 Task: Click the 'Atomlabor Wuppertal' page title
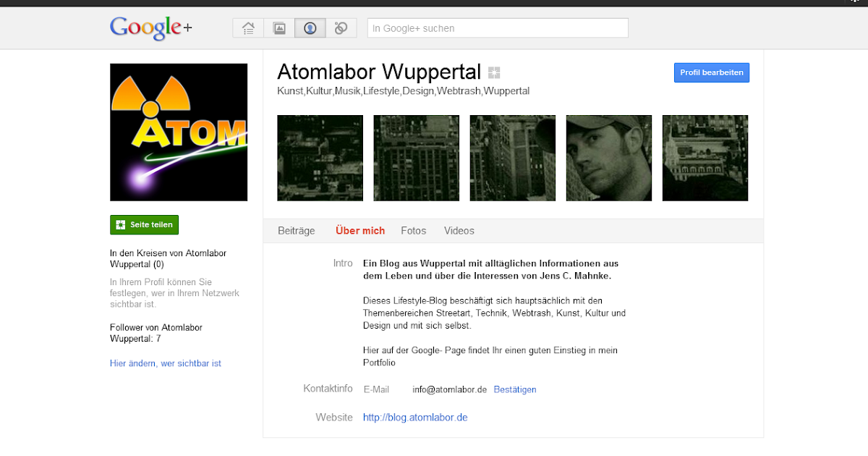pos(379,72)
